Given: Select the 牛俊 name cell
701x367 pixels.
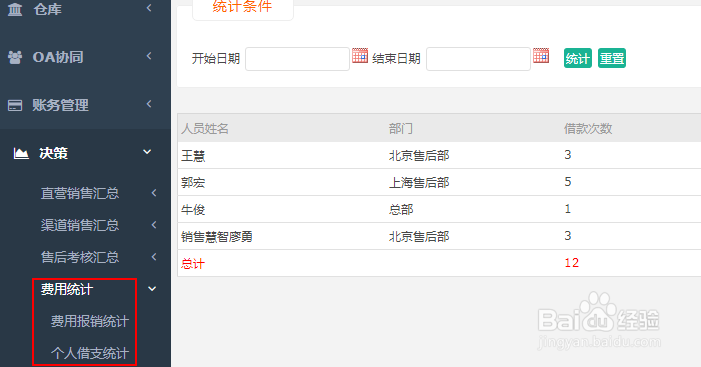Looking at the screenshot, I should coord(193,210).
